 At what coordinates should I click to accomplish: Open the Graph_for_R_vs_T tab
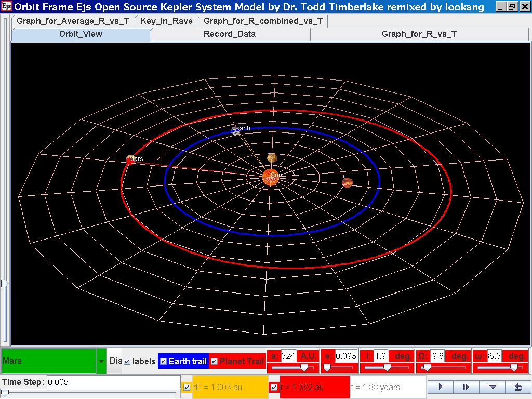[x=419, y=34]
